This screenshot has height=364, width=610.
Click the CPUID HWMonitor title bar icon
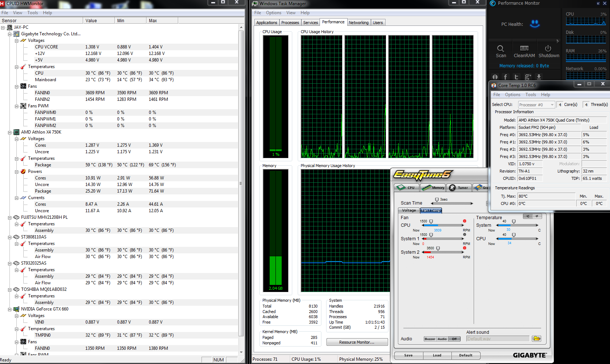click(2, 3)
